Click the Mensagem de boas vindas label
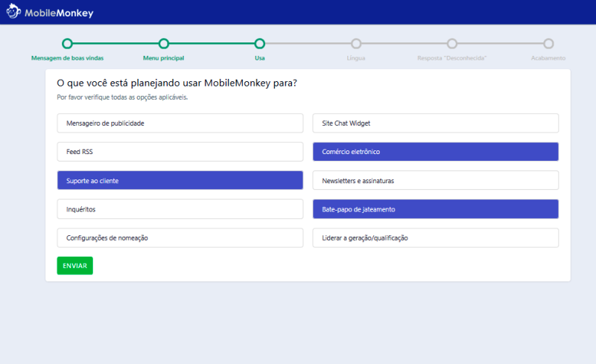Screen dimensions: 596x364 [x=67, y=58]
